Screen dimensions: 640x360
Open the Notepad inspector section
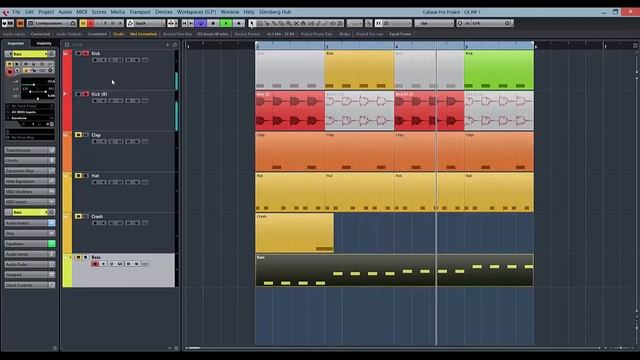(29, 275)
